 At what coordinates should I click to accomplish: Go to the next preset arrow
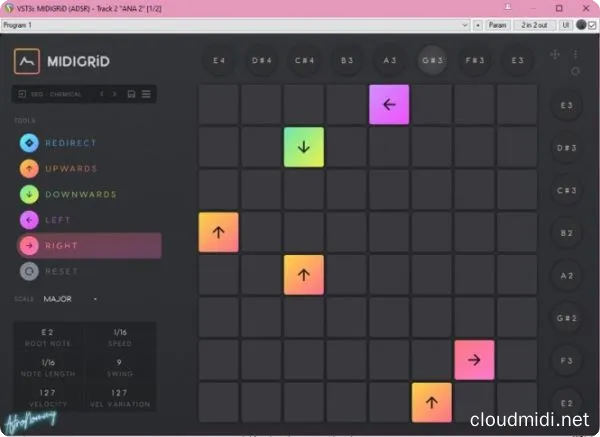point(115,94)
